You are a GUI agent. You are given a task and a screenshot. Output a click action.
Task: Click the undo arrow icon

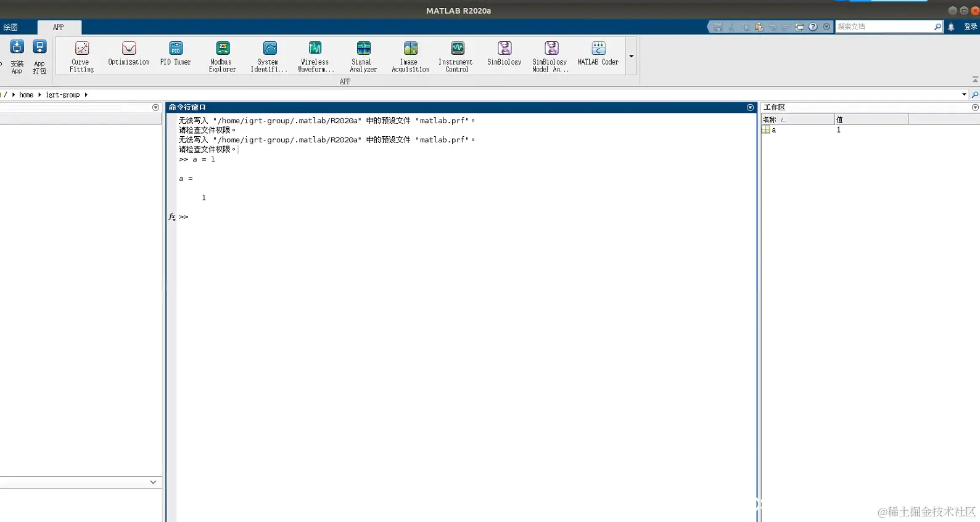[773, 27]
